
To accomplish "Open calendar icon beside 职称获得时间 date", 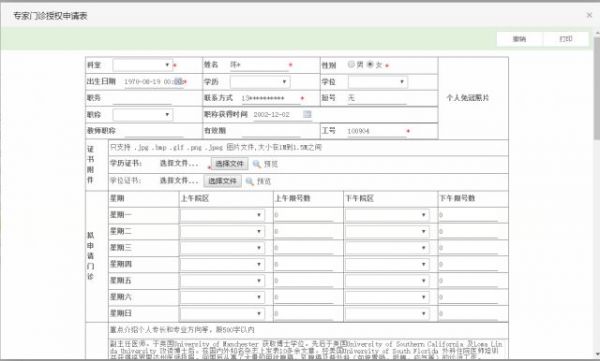I will click(x=307, y=114).
